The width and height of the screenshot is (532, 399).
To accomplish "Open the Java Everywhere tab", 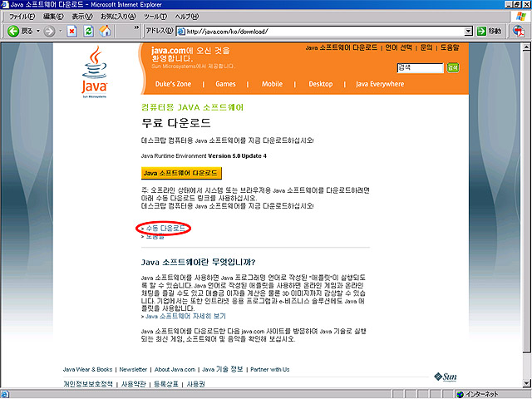I will (380, 84).
